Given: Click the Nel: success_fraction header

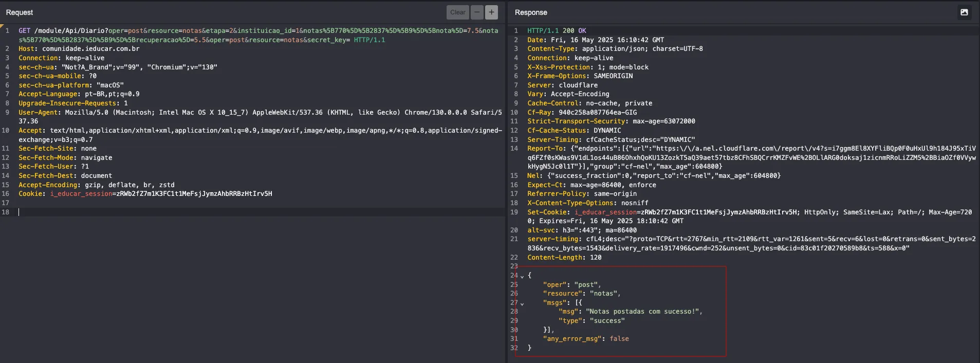Looking at the screenshot, I should tap(654, 176).
